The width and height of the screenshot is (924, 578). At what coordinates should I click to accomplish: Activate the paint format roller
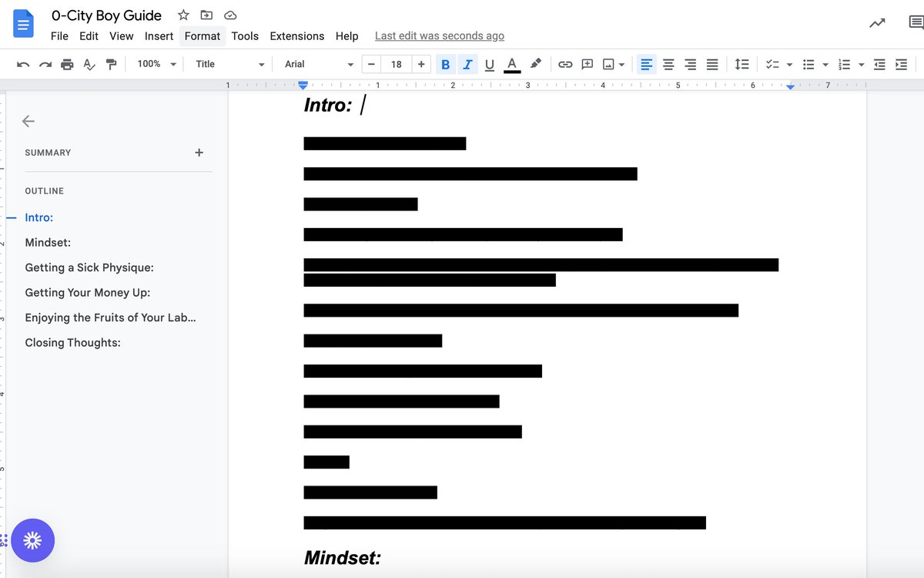coord(111,64)
